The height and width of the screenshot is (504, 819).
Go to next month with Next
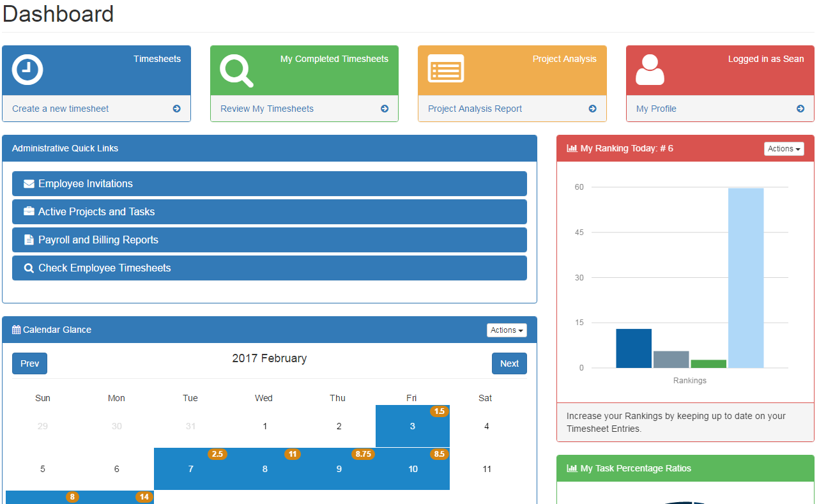tap(509, 363)
